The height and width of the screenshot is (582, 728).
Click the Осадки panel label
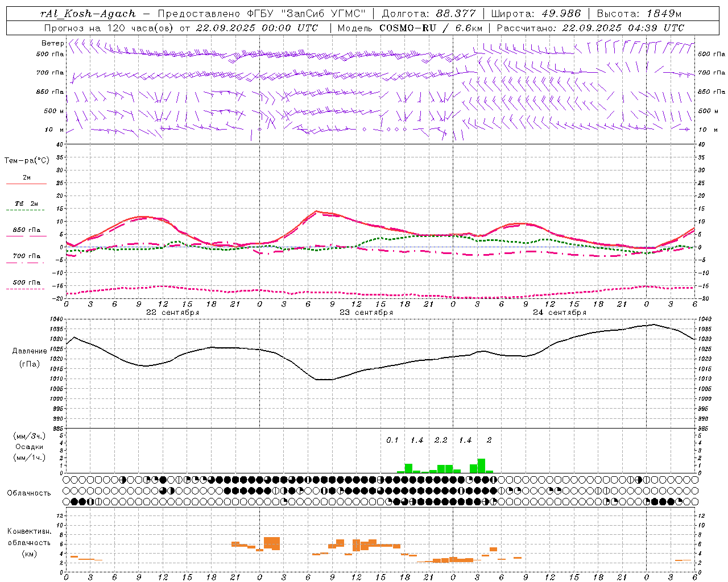click(30, 447)
